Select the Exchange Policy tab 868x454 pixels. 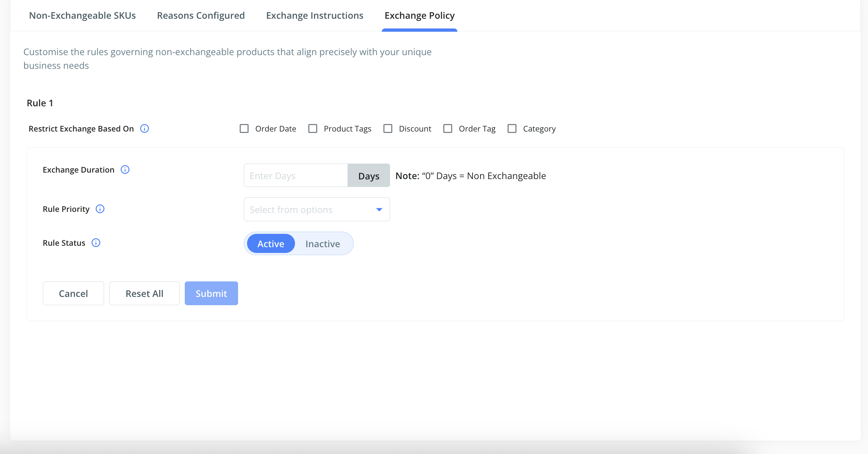click(x=419, y=15)
